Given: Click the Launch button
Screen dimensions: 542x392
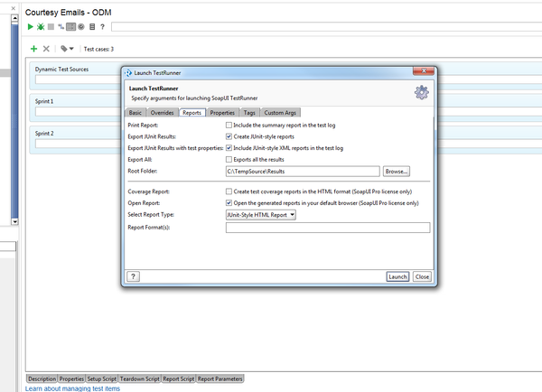Looking at the screenshot, I should point(397,276).
